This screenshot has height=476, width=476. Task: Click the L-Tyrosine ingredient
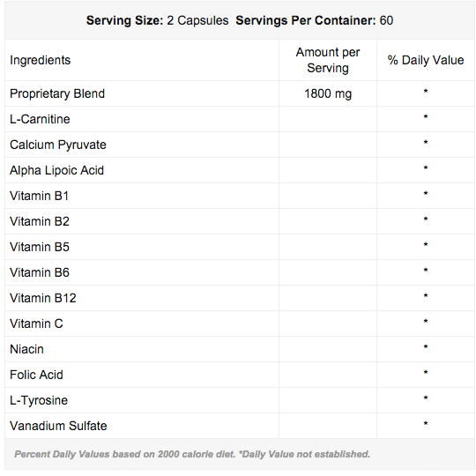[x=39, y=400]
